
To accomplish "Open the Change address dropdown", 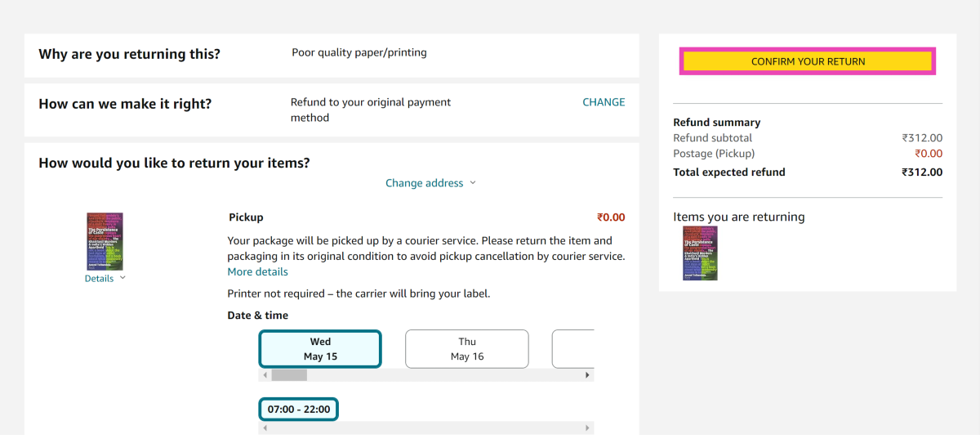I will pos(425,183).
